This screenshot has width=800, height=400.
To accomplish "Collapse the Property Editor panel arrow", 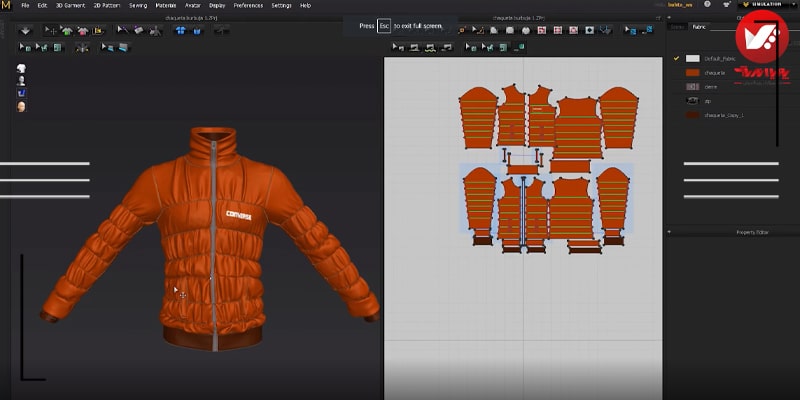I will click(669, 232).
